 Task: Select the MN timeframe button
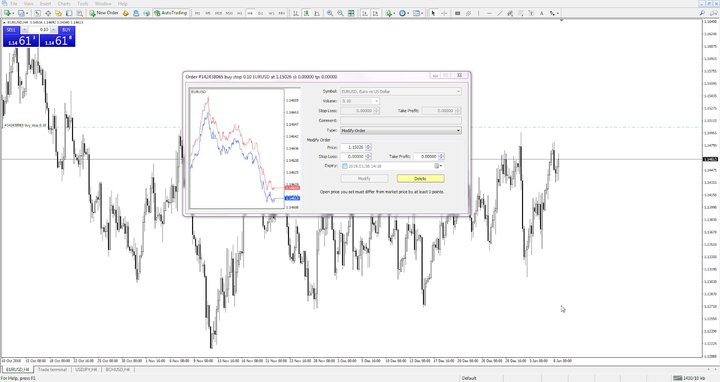click(x=281, y=13)
